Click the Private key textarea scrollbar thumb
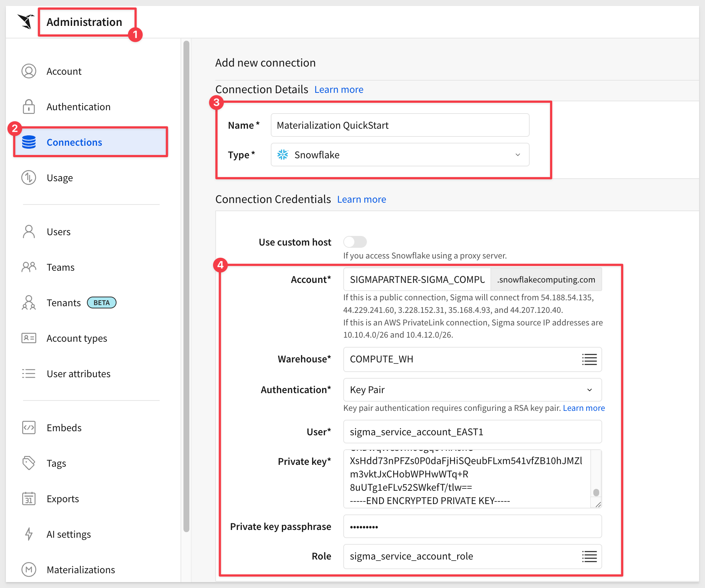The width and height of the screenshot is (705, 588). coord(596,492)
